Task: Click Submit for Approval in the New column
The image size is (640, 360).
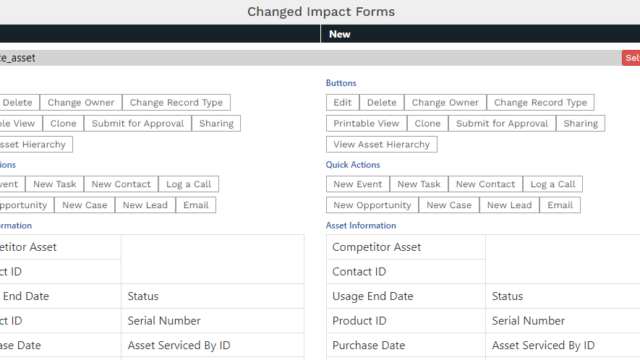Action: [x=502, y=123]
